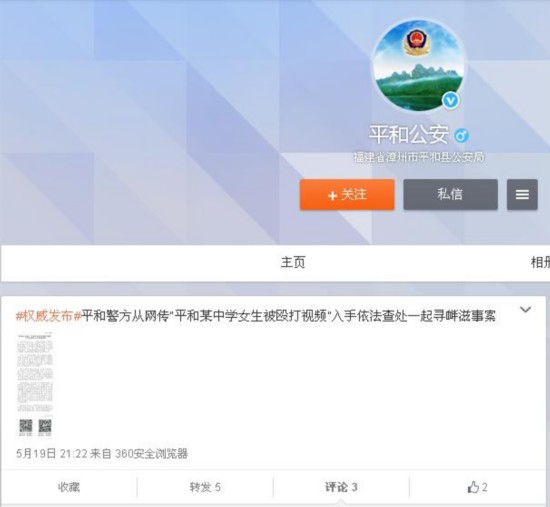The width and height of the screenshot is (550, 507).
Task: Open the 平和公安 profile avatar
Action: tap(420, 66)
